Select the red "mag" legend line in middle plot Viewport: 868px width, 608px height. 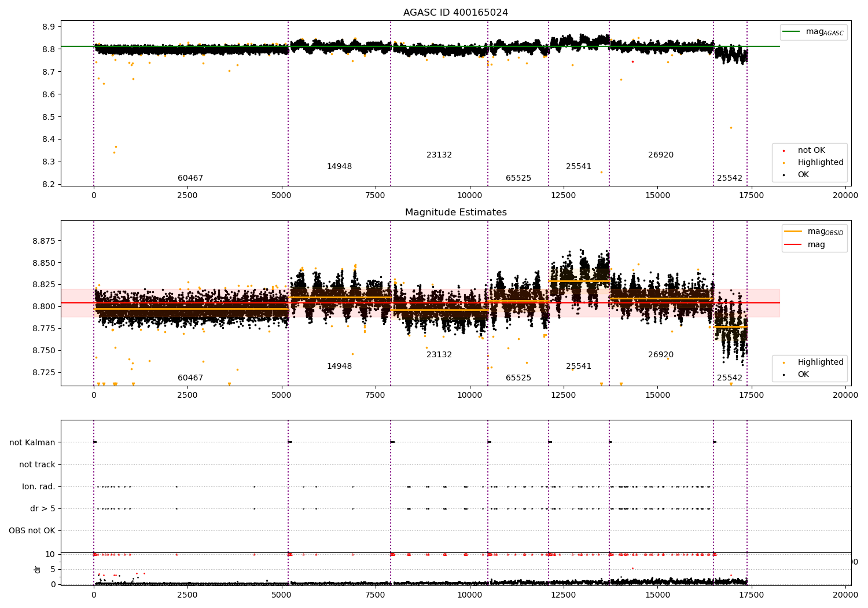tap(793, 244)
